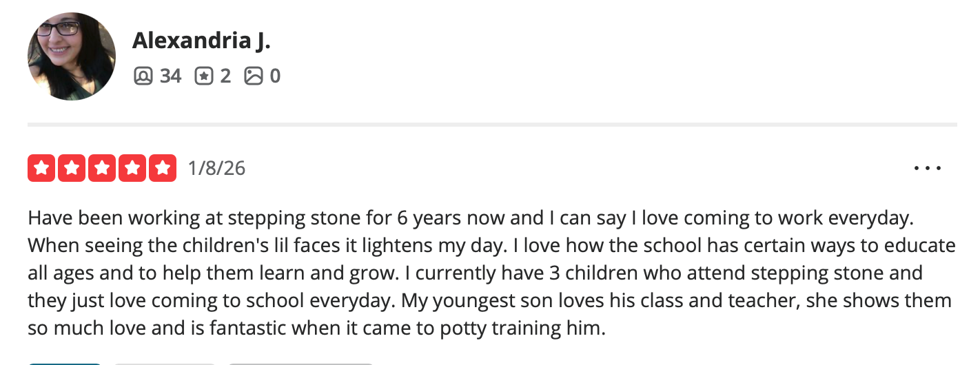The height and width of the screenshot is (365, 980).
Task: Click the friends icon beside 34
Action: click(143, 76)
